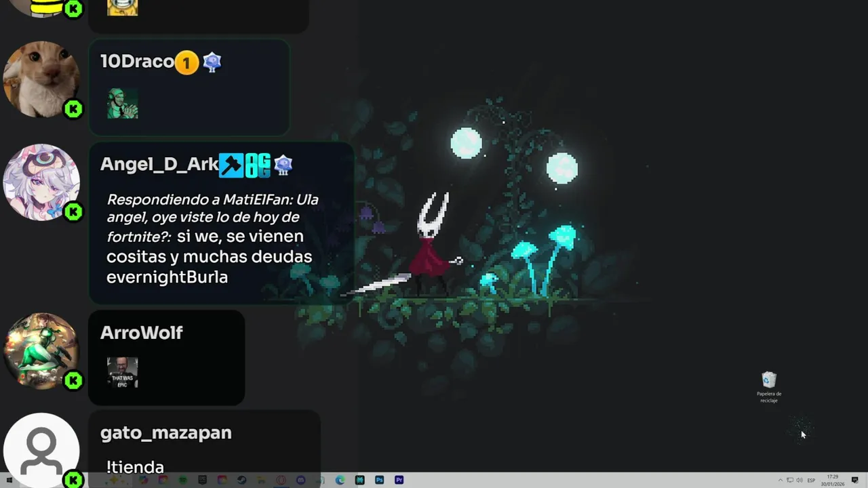
Task: Select the gato_mazapan username
Action: coord(166,433)
